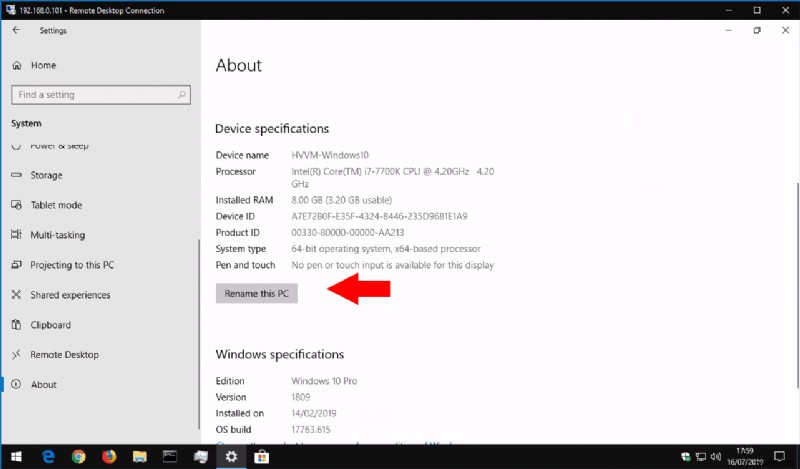Select the version 1809 value

click(301, 397)
